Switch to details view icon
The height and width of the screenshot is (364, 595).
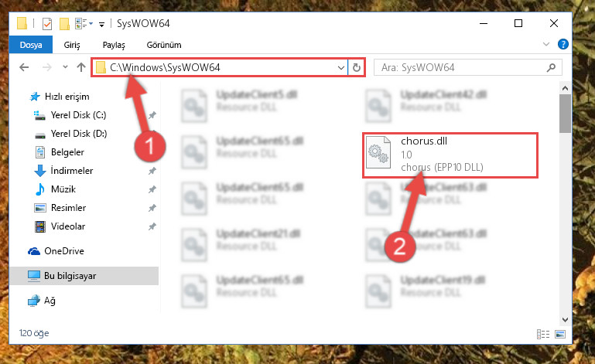point(543,334)
